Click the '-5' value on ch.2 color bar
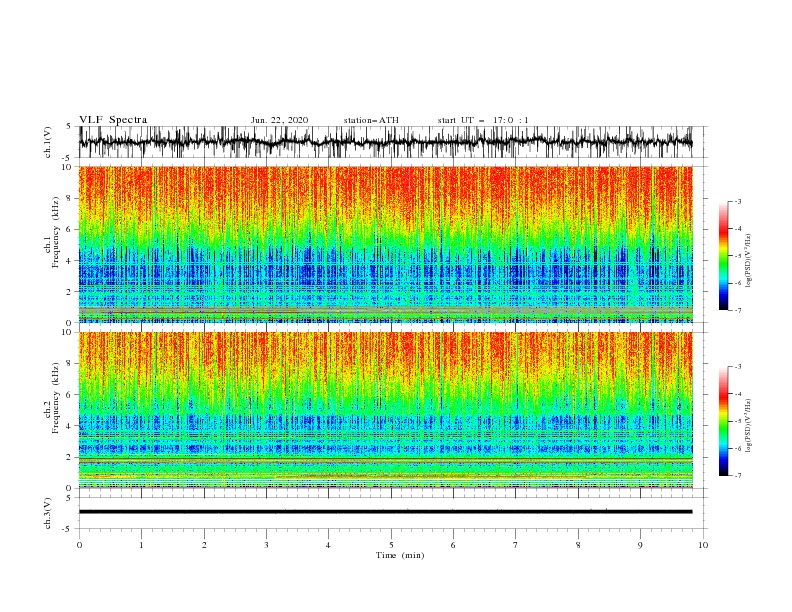 pyautogui.click(x=738, y=421)
